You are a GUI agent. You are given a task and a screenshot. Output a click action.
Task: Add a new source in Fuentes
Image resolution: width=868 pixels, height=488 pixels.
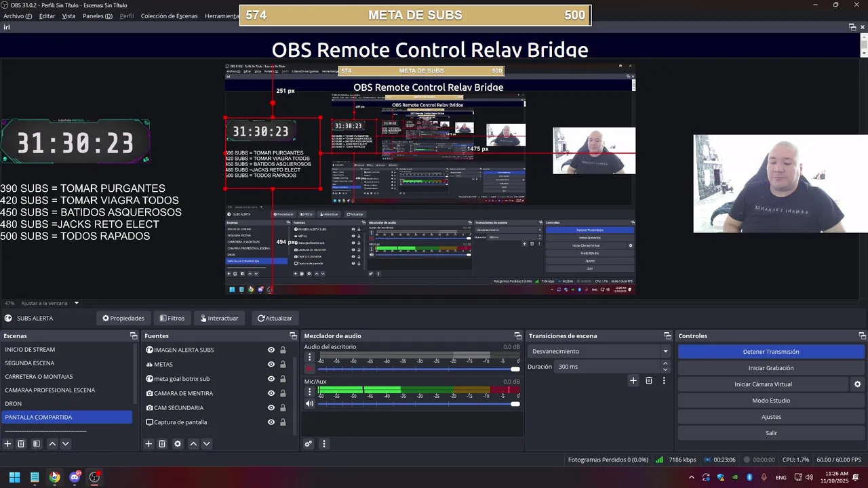click(149, 444)
